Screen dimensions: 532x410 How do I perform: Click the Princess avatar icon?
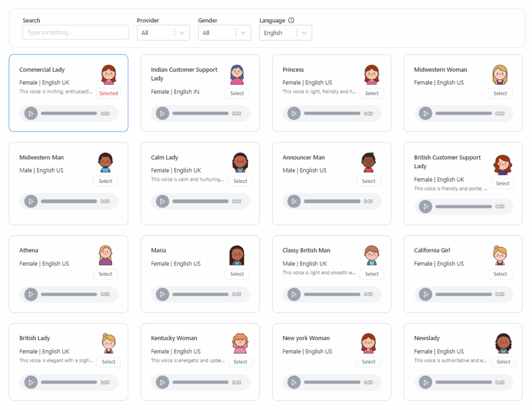pyautogui.click(x=372, y=75)
